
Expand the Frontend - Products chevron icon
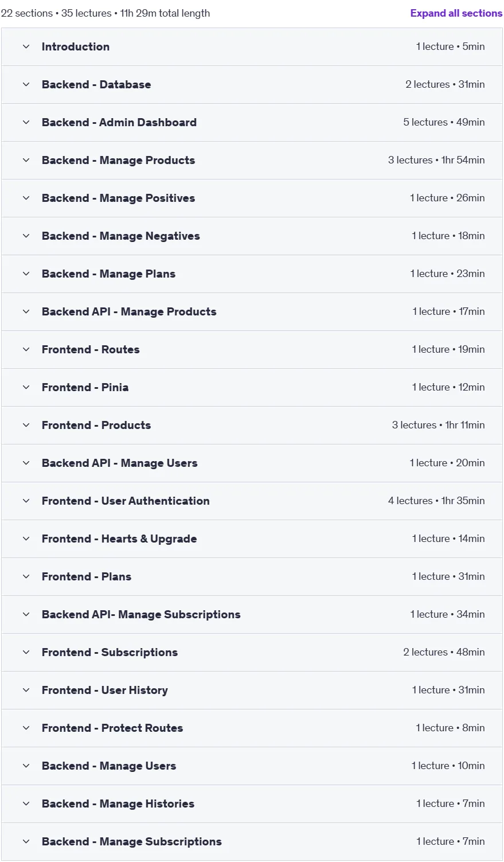26,425
